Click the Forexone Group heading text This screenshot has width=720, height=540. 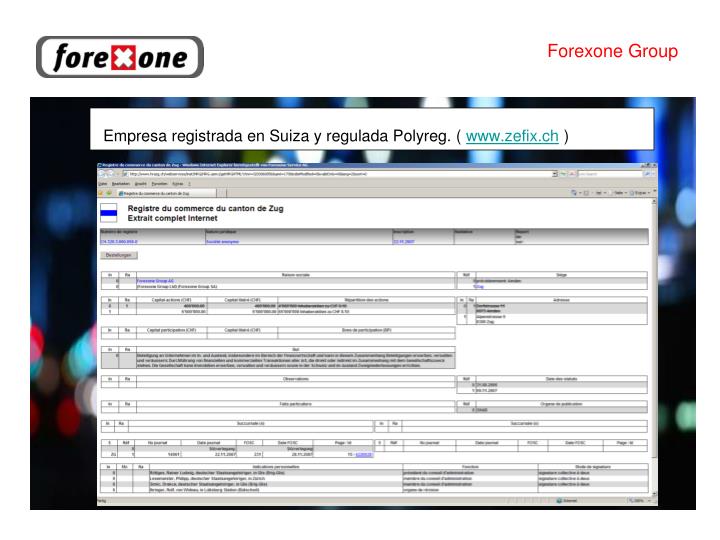613,51
